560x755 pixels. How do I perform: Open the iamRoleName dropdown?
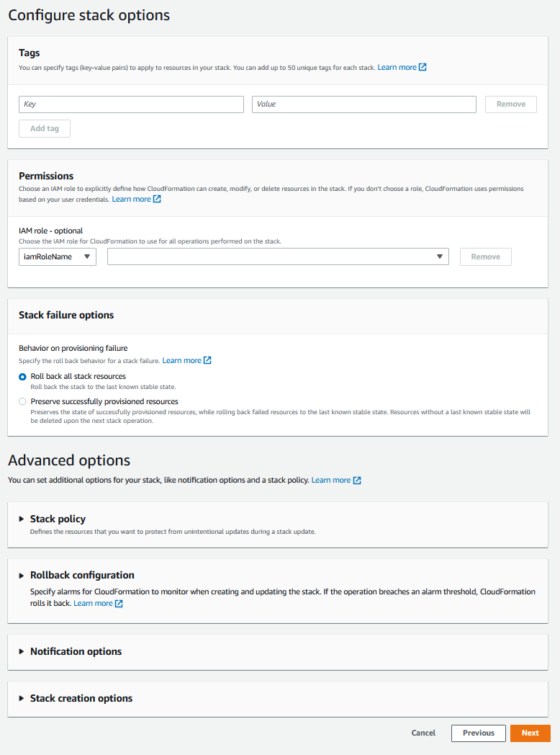click(58, 256)
